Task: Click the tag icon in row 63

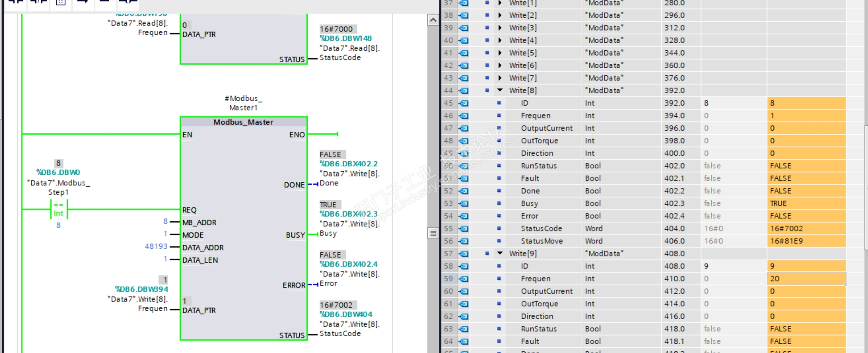Action: pyautogui.click(x=463, y=329)
